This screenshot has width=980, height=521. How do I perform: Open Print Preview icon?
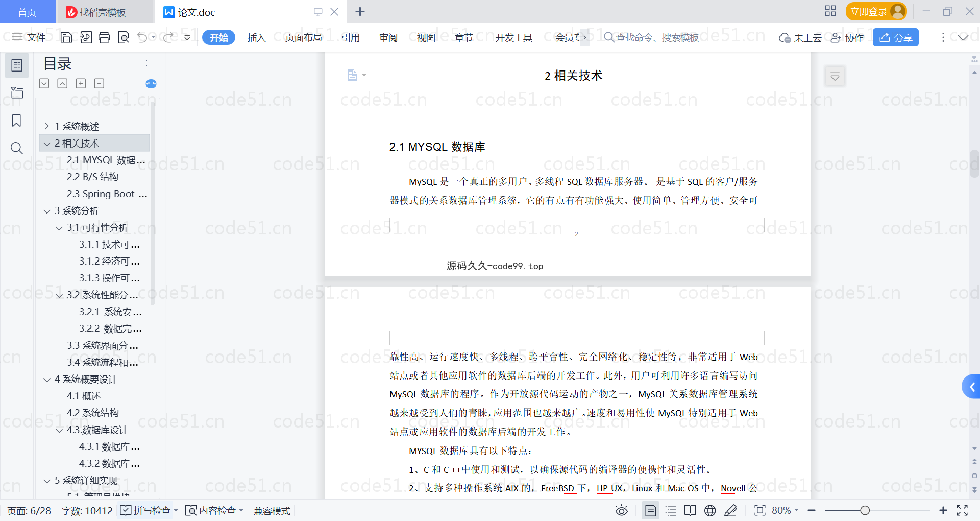click(124, 37)
